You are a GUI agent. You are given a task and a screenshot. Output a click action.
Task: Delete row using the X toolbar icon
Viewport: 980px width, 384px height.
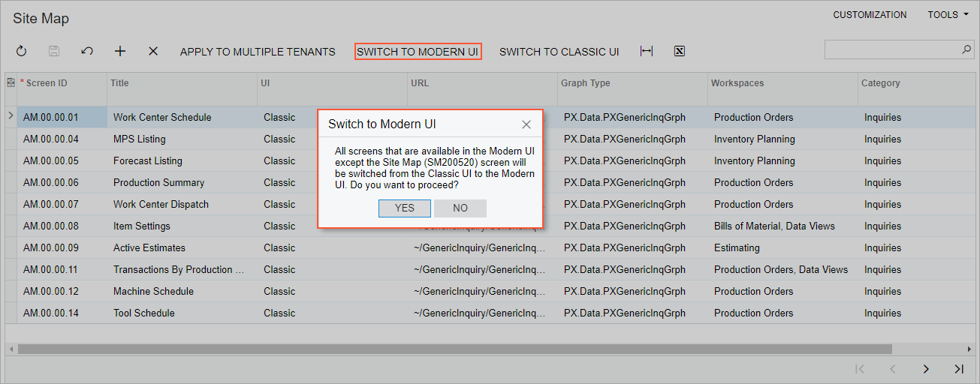pyautogui.click(x=153, y=51)
